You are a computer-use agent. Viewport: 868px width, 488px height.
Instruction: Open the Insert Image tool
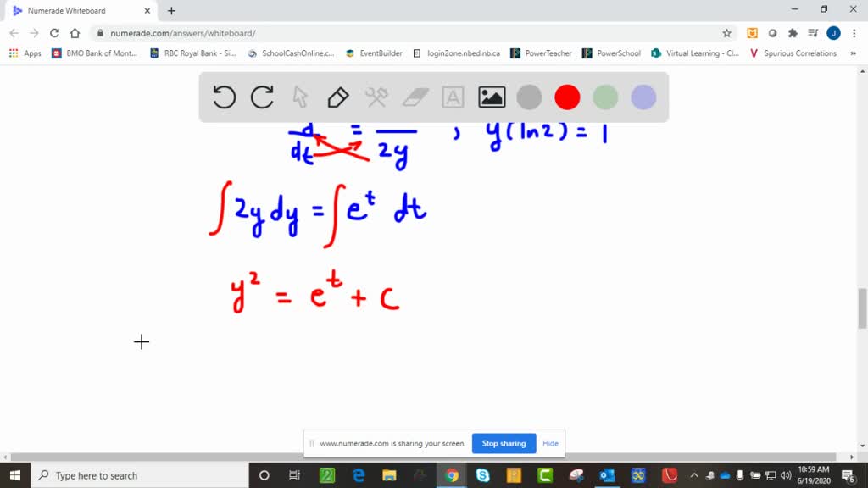point(491,97)
